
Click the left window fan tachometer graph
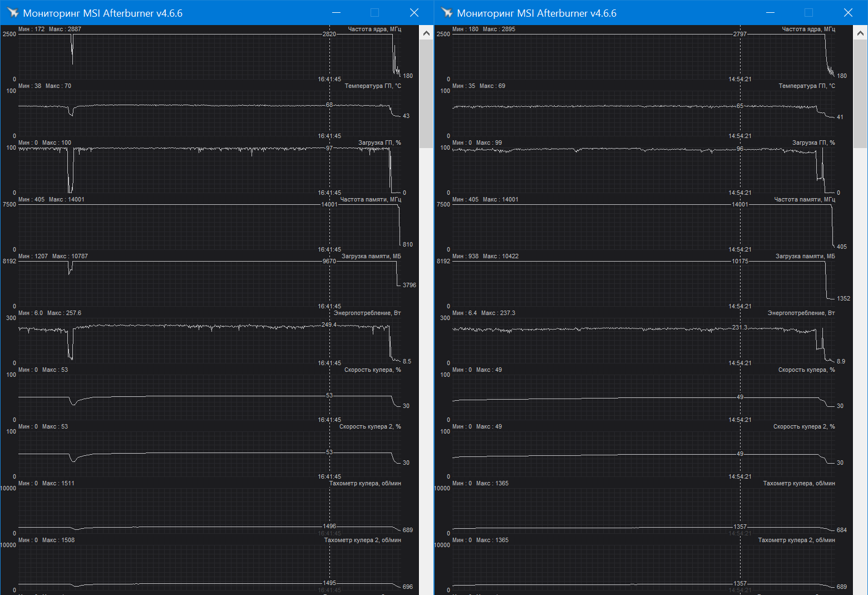tap(195, 511)
